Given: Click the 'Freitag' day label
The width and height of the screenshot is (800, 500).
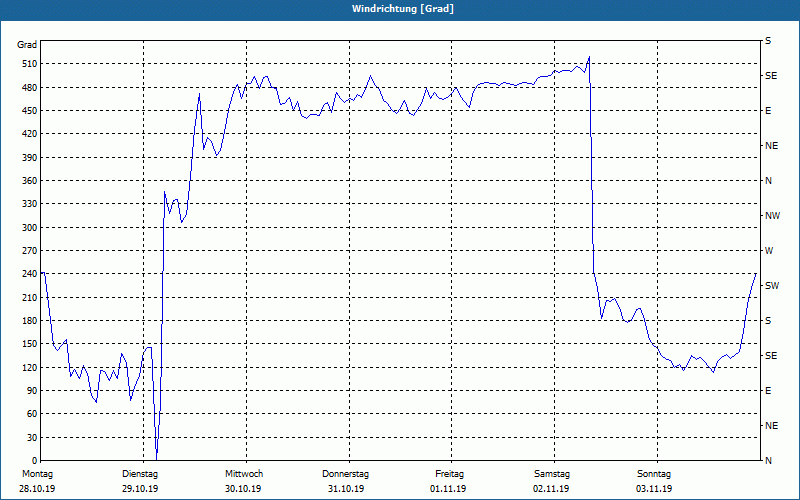Looking at the screenshot, I should (x=449, y=474).
